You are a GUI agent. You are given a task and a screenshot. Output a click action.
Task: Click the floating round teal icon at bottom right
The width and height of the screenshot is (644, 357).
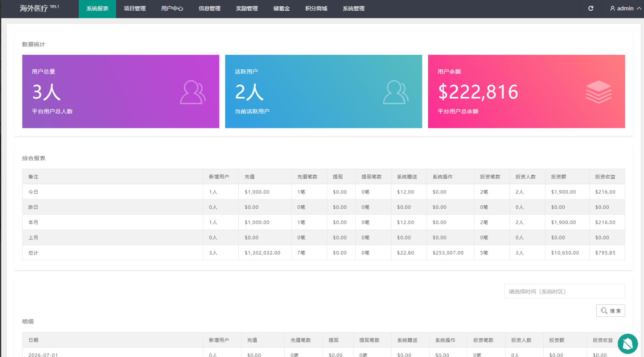click(x=628, y=344)
